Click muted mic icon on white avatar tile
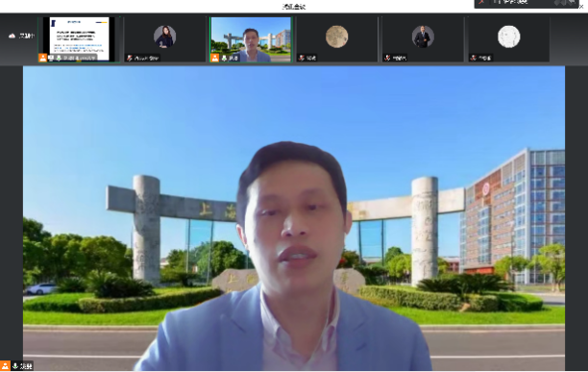This screenshot has height=372, width=588. click(474, 58)
